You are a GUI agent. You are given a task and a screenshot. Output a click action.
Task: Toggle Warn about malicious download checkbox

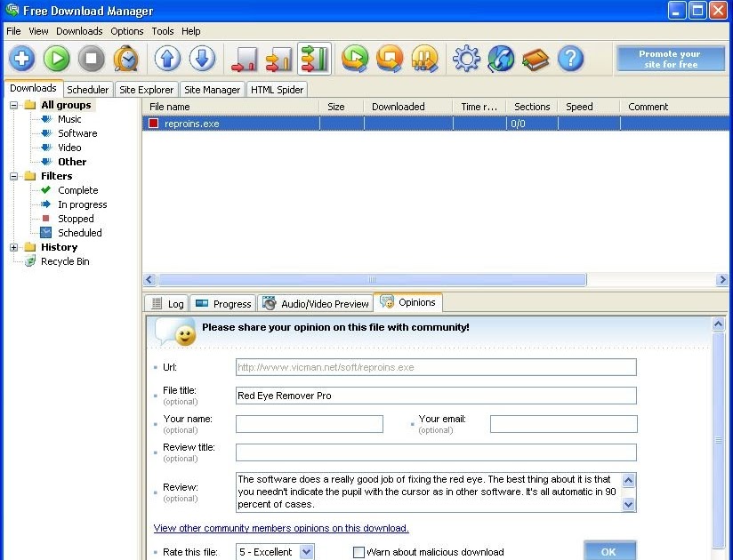[x=358, y=552]
